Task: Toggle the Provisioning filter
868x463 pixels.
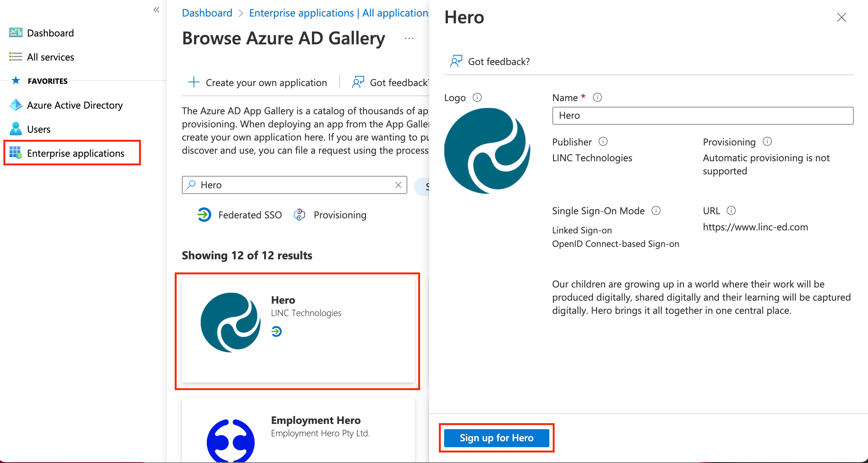Action: click(x=330, y=215)
